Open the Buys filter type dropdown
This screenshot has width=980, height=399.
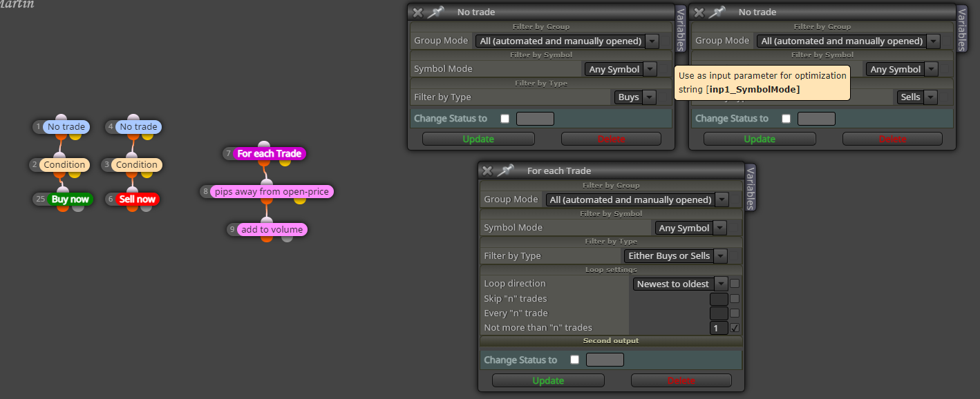click(x=635, y=97)
